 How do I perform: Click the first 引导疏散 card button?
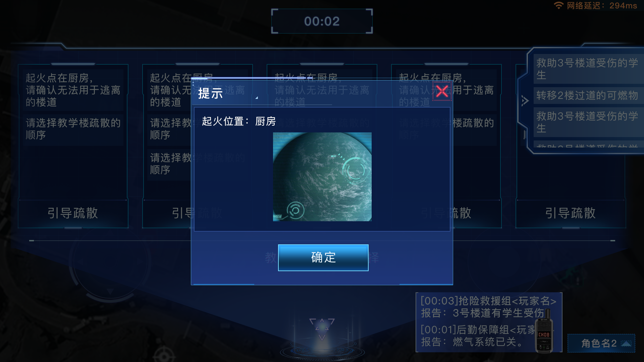(x=73, y=213)
